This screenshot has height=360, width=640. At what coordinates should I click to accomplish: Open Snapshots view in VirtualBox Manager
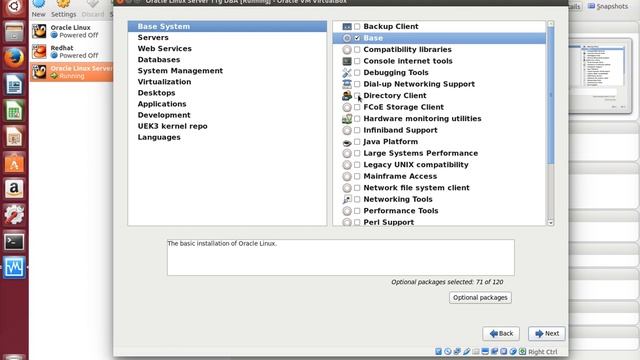point(608,6)
